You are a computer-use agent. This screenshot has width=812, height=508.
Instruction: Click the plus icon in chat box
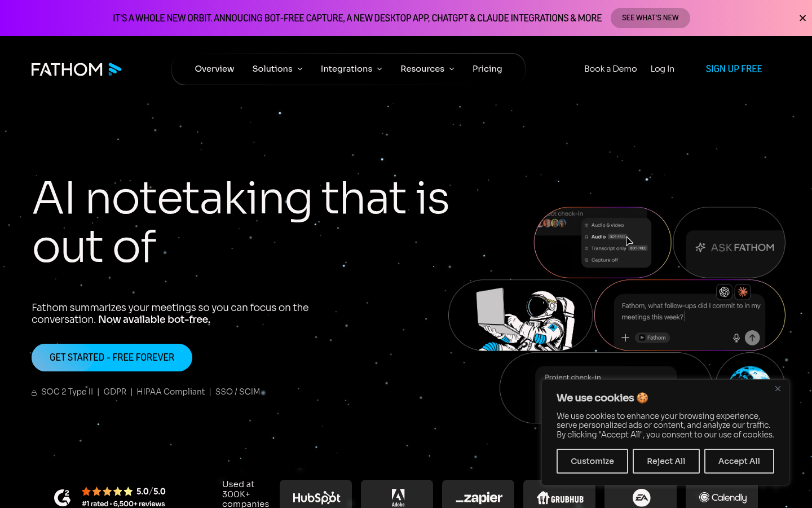(625, 338)
